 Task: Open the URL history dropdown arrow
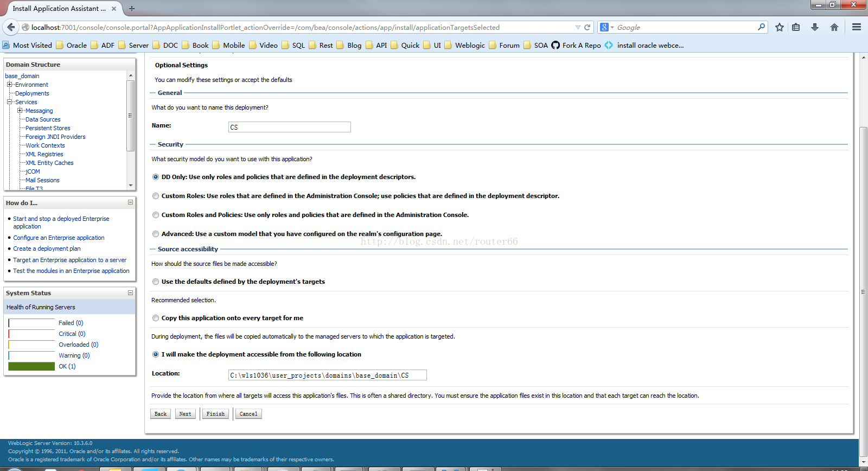578,27
